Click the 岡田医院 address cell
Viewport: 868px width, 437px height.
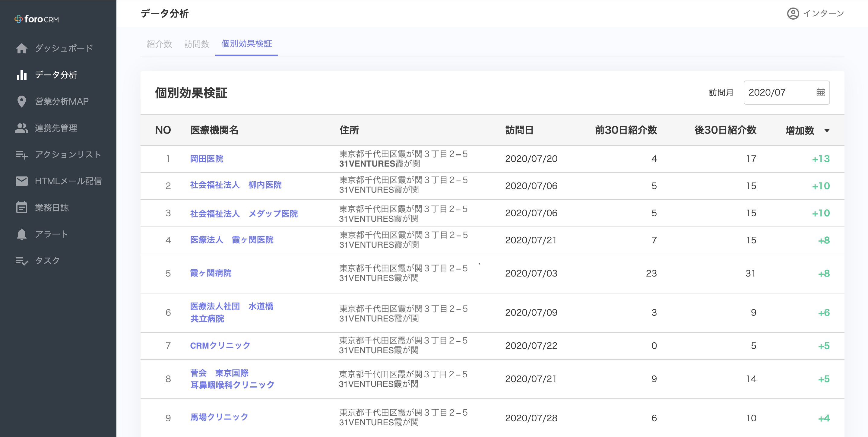coord(403,159)
